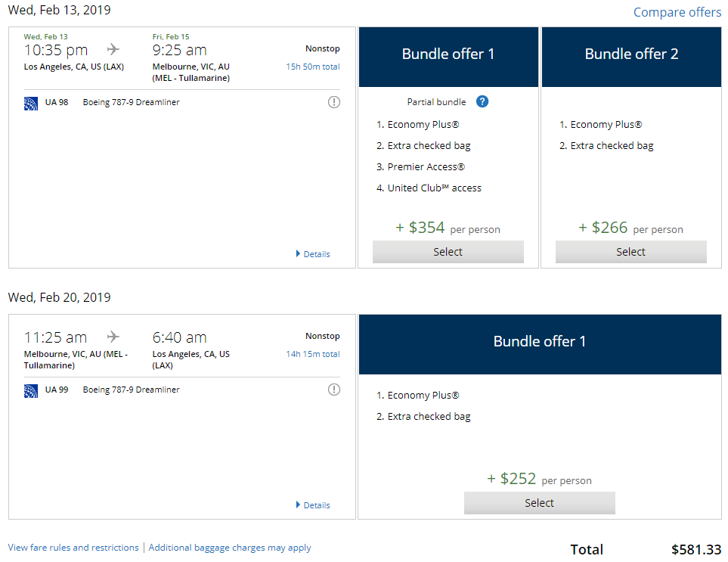Select the $354 Bundle offer 1
The image size is (728, 562).
pos(448,252)
